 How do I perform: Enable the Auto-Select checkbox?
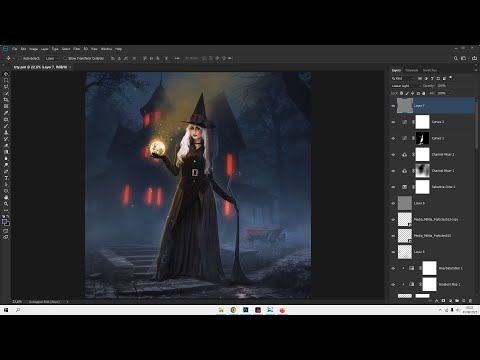(x=20, y=58)
